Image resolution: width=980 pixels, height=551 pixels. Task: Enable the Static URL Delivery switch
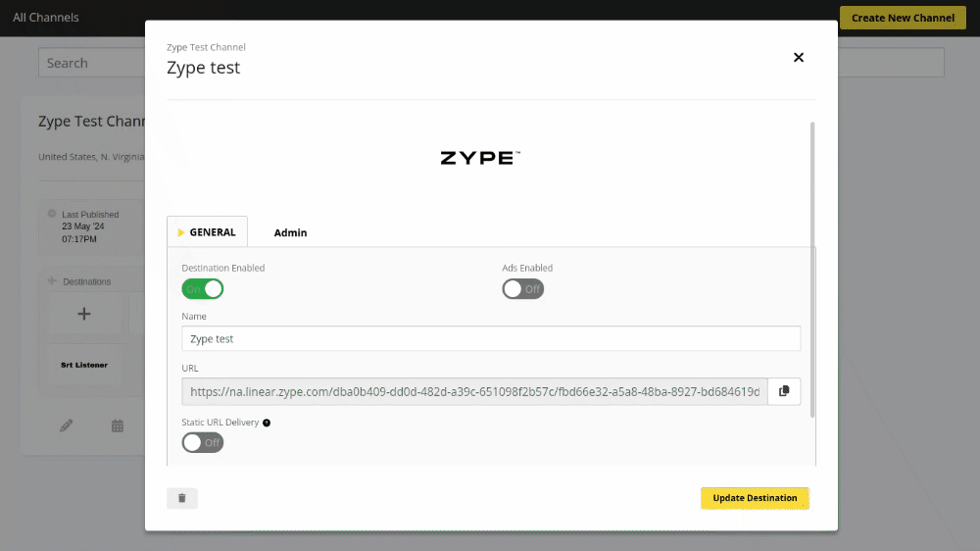click(203, 443)
